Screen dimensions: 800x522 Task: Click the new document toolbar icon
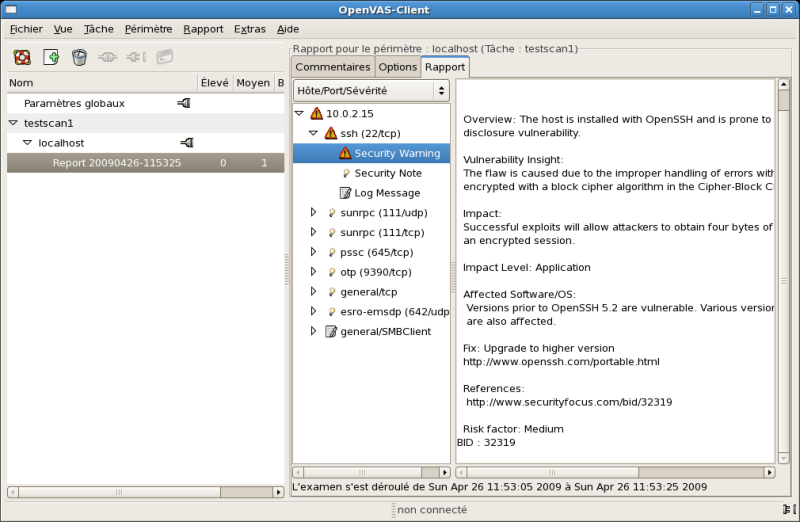point(51,57)
